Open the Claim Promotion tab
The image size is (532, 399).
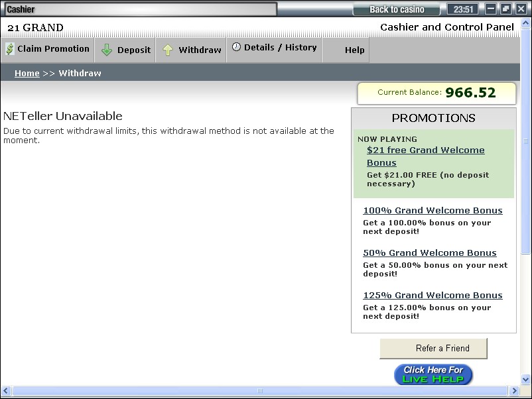(48, 50)
